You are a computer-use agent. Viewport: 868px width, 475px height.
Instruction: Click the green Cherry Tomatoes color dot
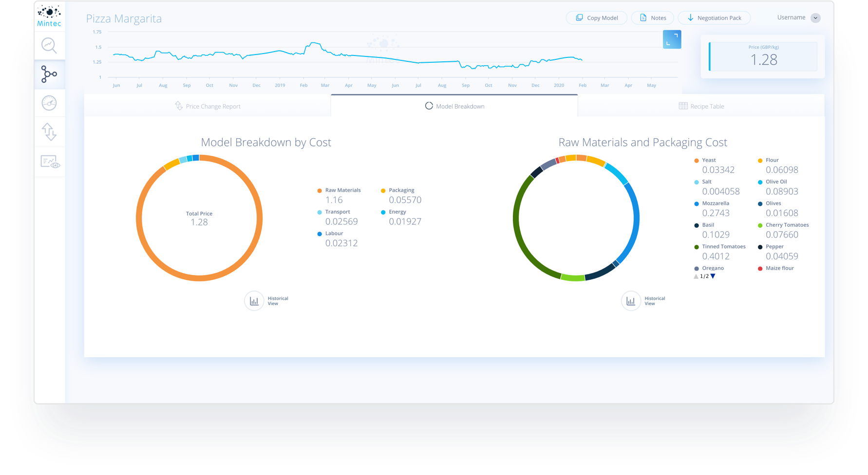click(760, 225)
